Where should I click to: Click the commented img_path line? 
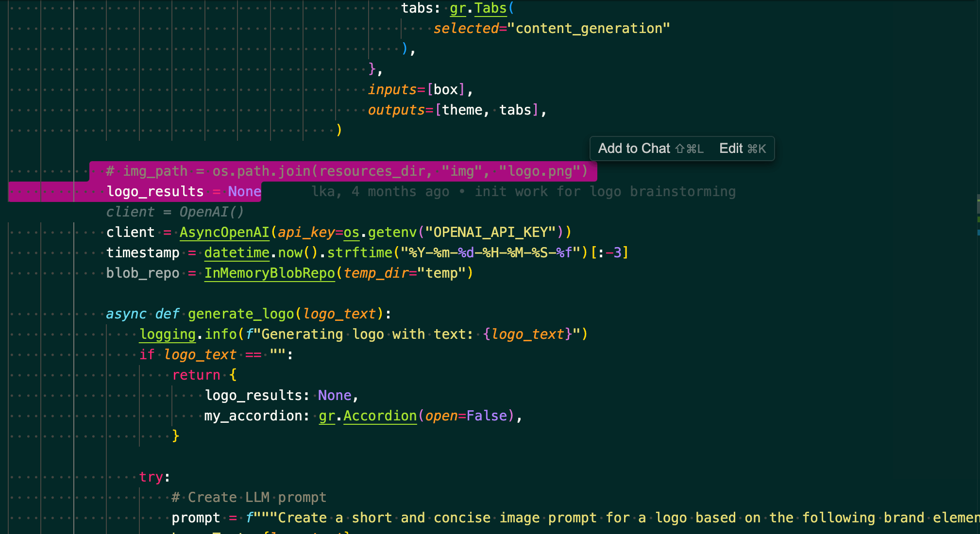(347, 171)
